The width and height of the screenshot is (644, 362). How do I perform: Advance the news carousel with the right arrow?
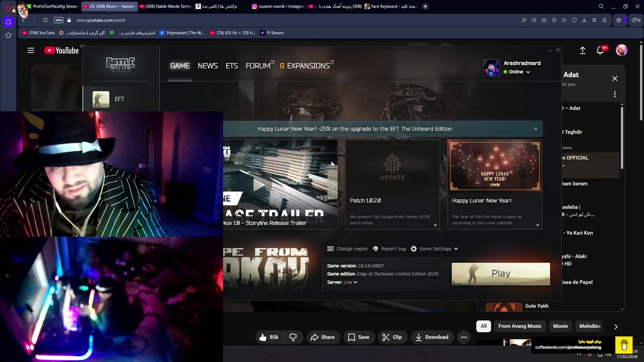(333, 185)
